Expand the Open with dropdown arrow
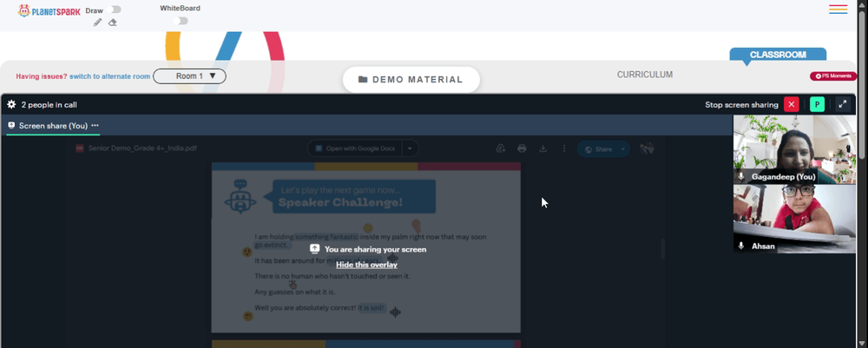This screenshot has height=348, width=868. click(x=411, y=148)
